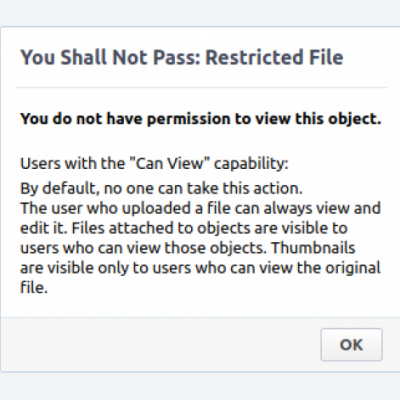This screenshot has width=400, height=400.
Task: Click the line "are visible only to users"
Action: click(x=200, y=268)
